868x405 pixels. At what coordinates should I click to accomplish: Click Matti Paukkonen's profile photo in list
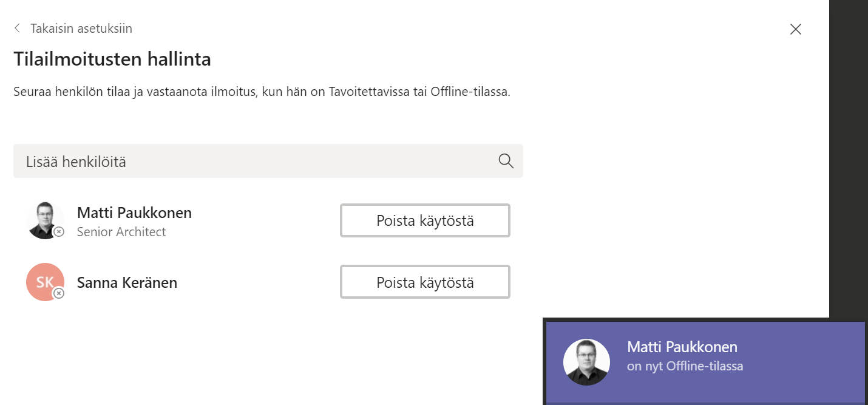(44, 219)
